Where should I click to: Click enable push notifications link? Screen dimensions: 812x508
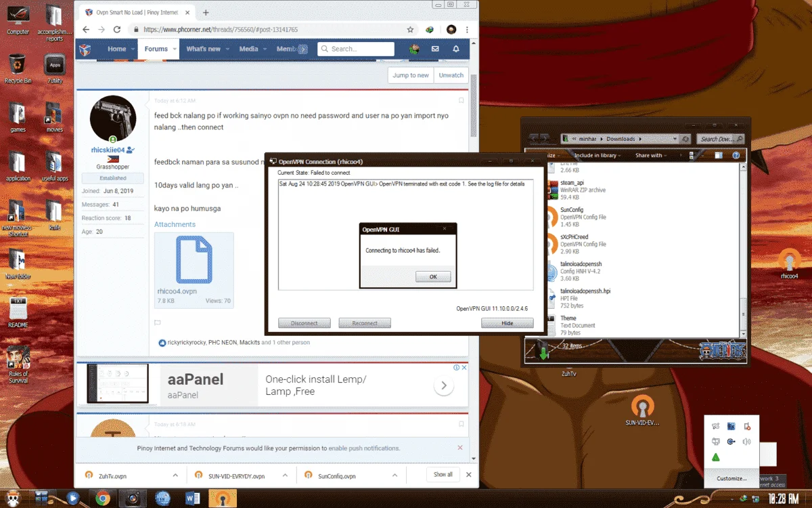364,448
